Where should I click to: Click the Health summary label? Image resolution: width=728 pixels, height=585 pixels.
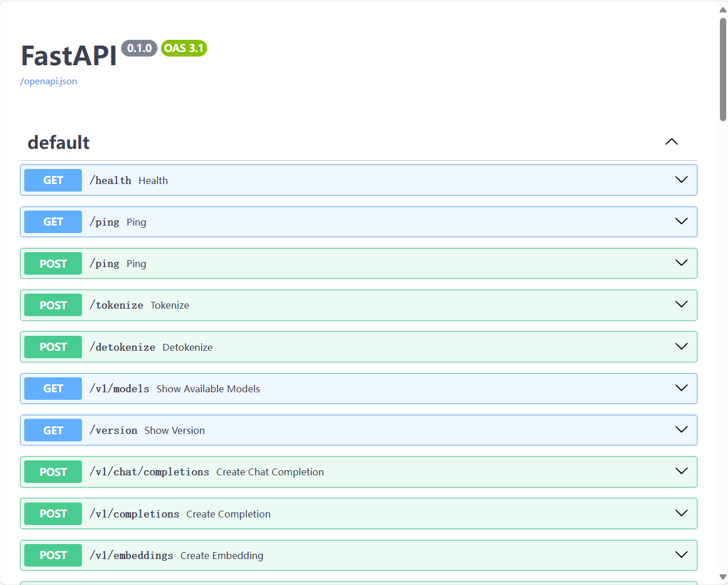point(153,181)
